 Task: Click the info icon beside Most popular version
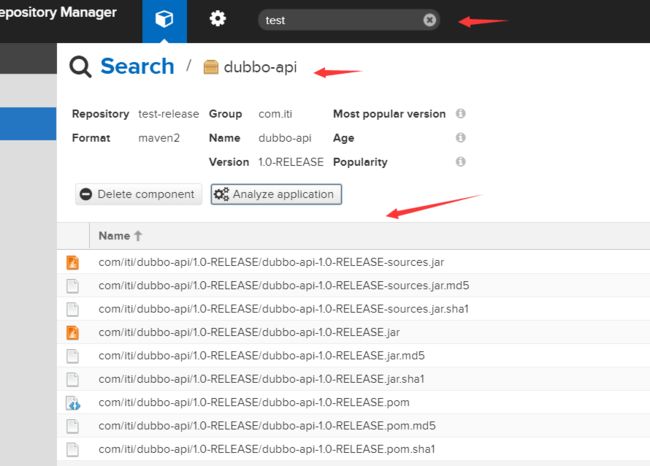[460, 113]
